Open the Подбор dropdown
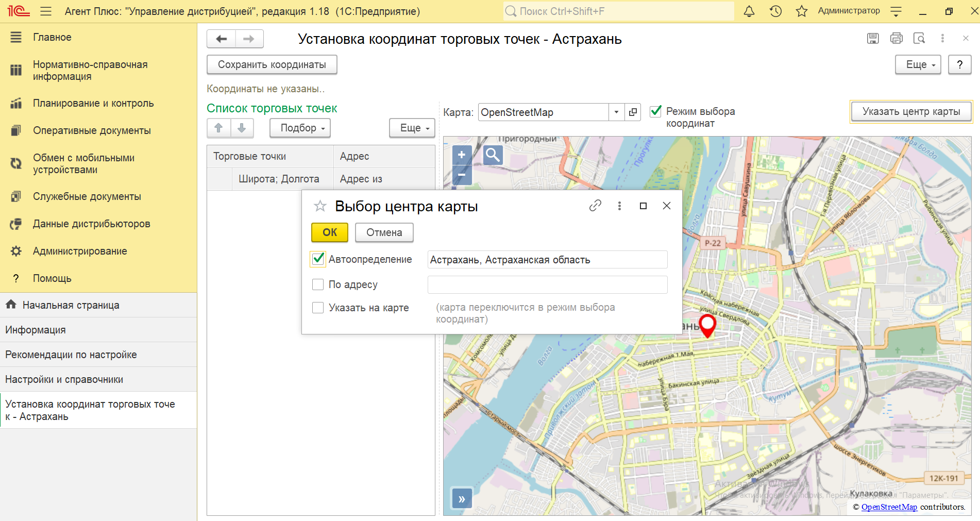 coord(300,128)
